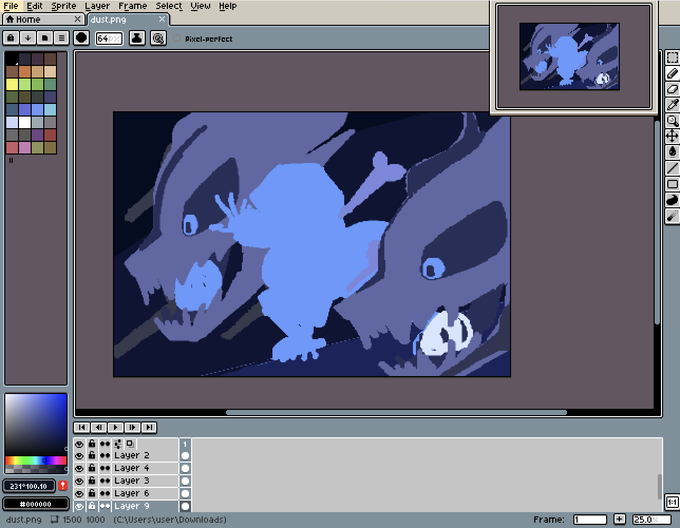Hide Layer 9 with its eye icon
This screenshot has height=528, width=680.
click(x=79, y=506)
